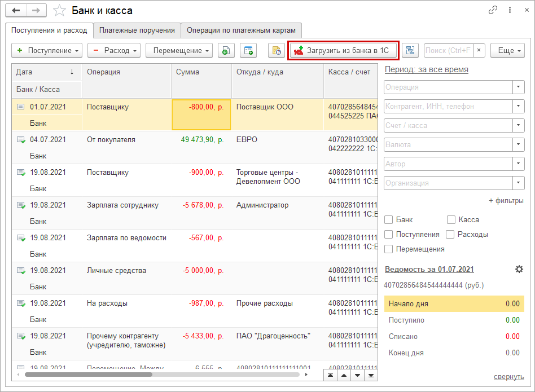535x392 pixels.
Task: Enable the Банк filter checkbox
Action: pos(389,220)
